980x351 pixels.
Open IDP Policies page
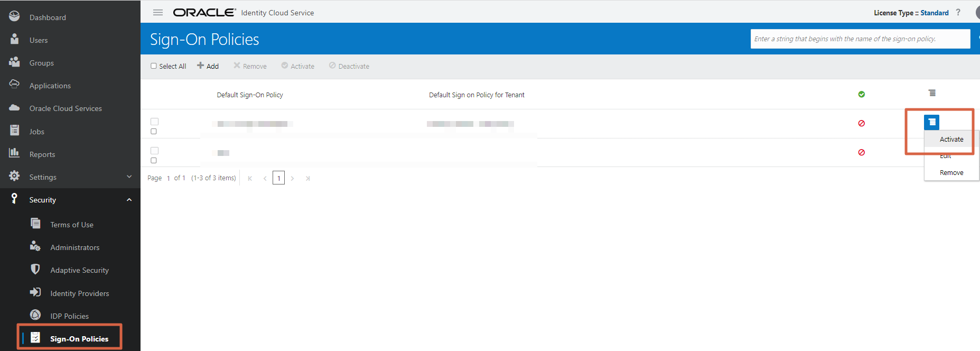coord(70,316)
